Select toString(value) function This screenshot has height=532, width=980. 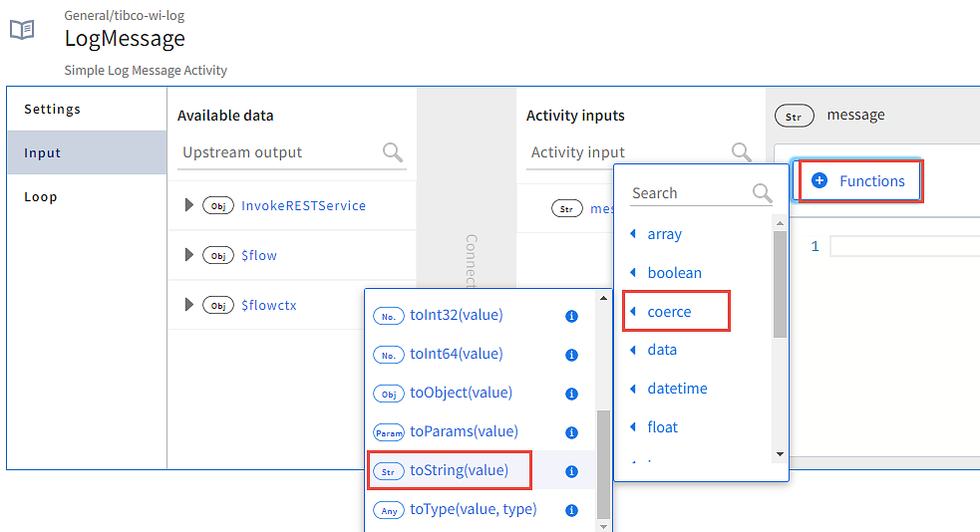[x=459, y=470]
